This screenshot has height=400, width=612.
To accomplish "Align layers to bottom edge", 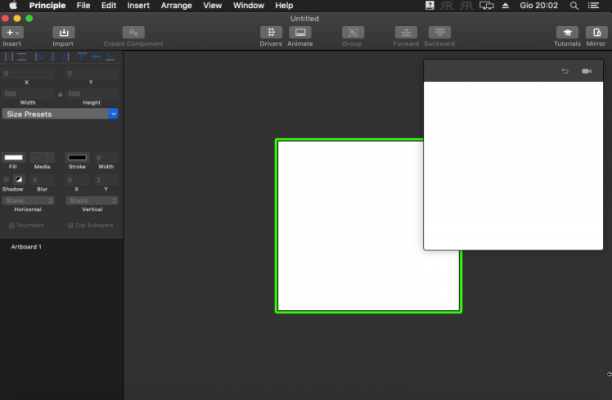I will (x=110, y=57).
